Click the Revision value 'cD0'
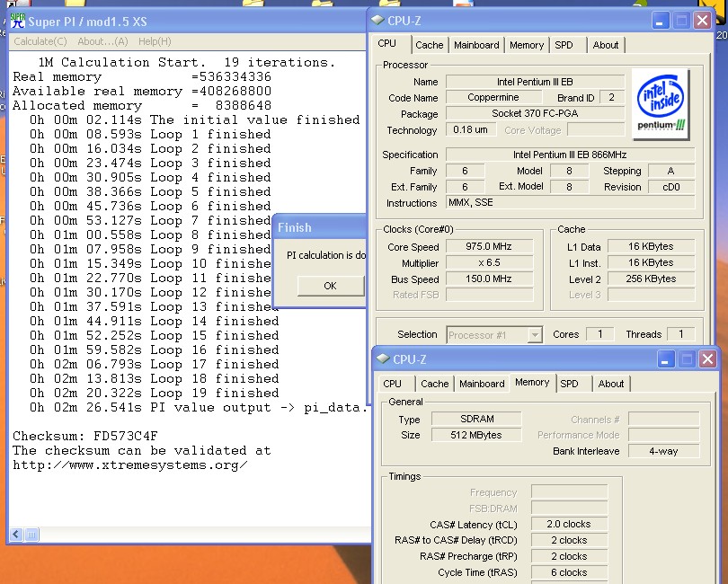 [670, 187]
